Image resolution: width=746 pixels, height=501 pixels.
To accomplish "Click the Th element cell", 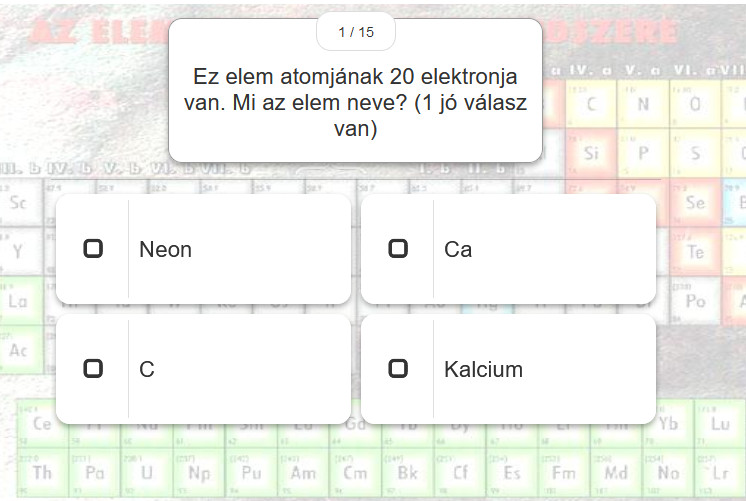I will 42,472.
